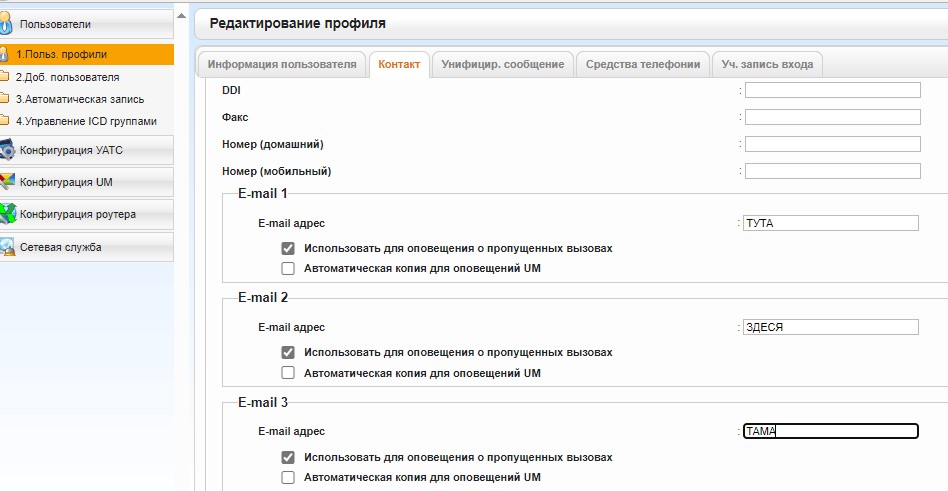
Task: Uncheck missed call notification for E-mail 1
Action: tap(288, 249)
